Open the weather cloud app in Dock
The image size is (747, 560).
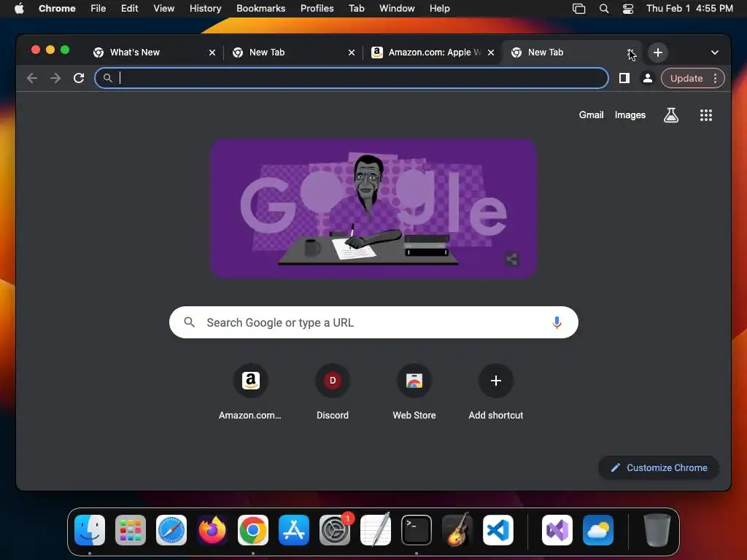pyautogui.click(x=598, y=530)
